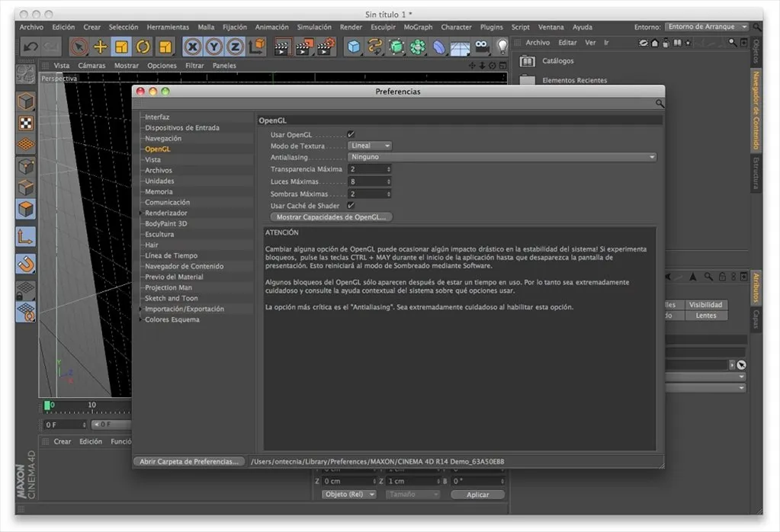Image resolution: width=780 pixels, height=532 pixels.
Task: Select the Rotate tool icon
Action: [x=143, y=46]
